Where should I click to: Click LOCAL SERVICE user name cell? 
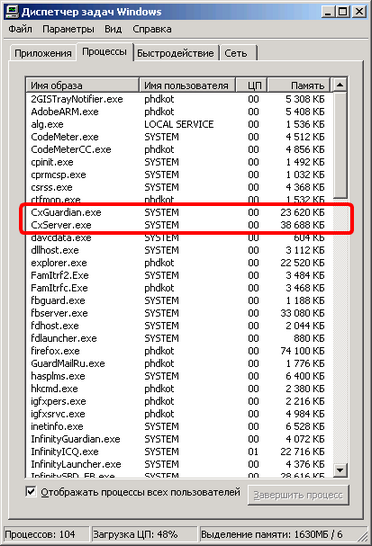[179, 124]
